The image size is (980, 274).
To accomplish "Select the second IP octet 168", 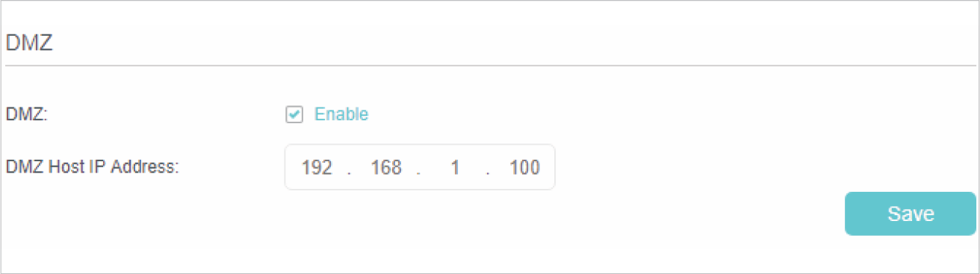I will (x=386, y=167).
